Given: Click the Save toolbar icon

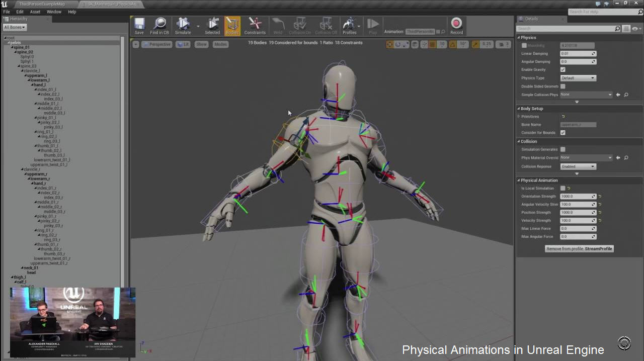Looking at the screenshot, I should (139, 26).
